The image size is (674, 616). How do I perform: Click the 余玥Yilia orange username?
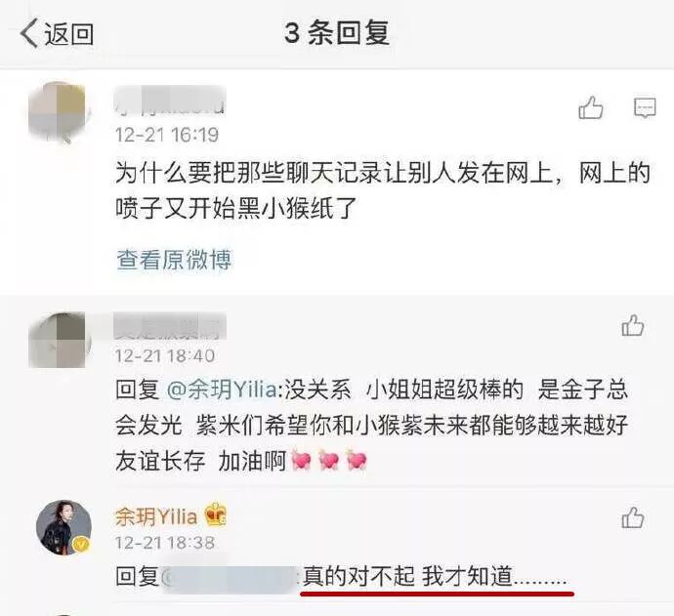(x=156, y=516)
